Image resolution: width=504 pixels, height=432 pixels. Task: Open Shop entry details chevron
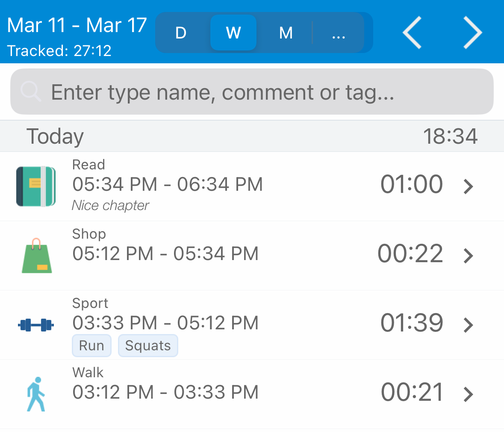pyautogui.click(x=469, y=256)
